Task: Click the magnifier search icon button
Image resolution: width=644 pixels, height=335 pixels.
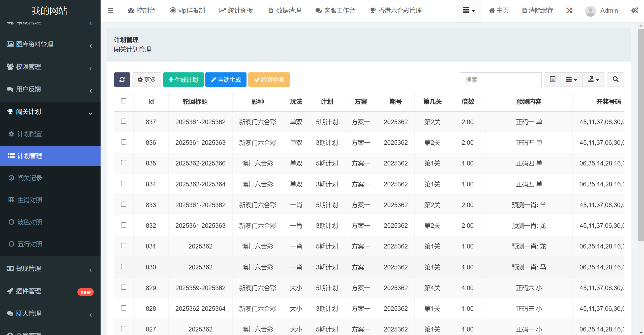Action: [x=616, y=80]
